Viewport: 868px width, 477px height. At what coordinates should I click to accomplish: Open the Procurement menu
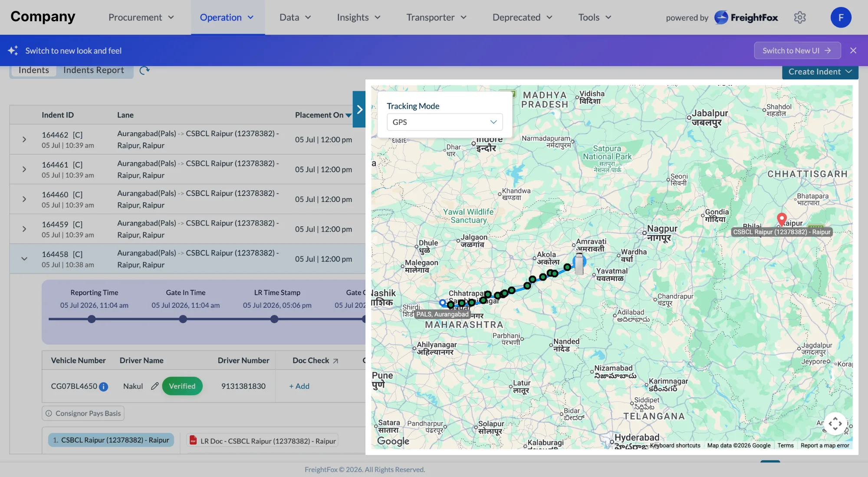click(x=141, y=17)
